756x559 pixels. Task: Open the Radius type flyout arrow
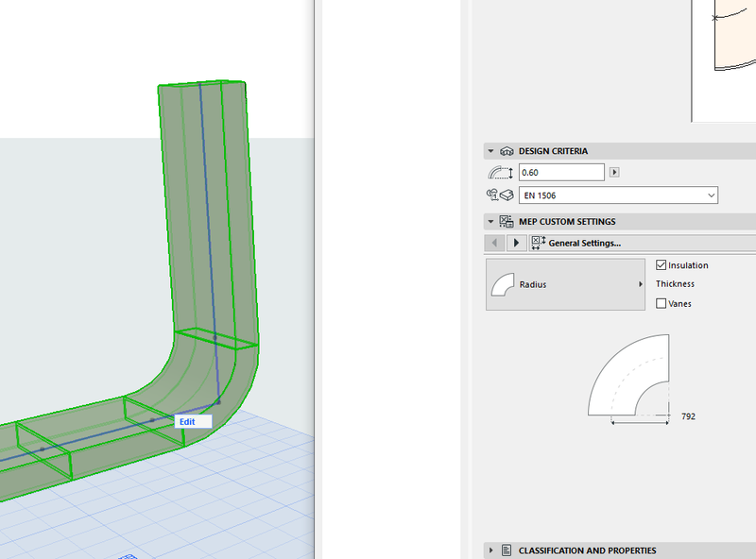pyautogui.click(x=641, y=284)
